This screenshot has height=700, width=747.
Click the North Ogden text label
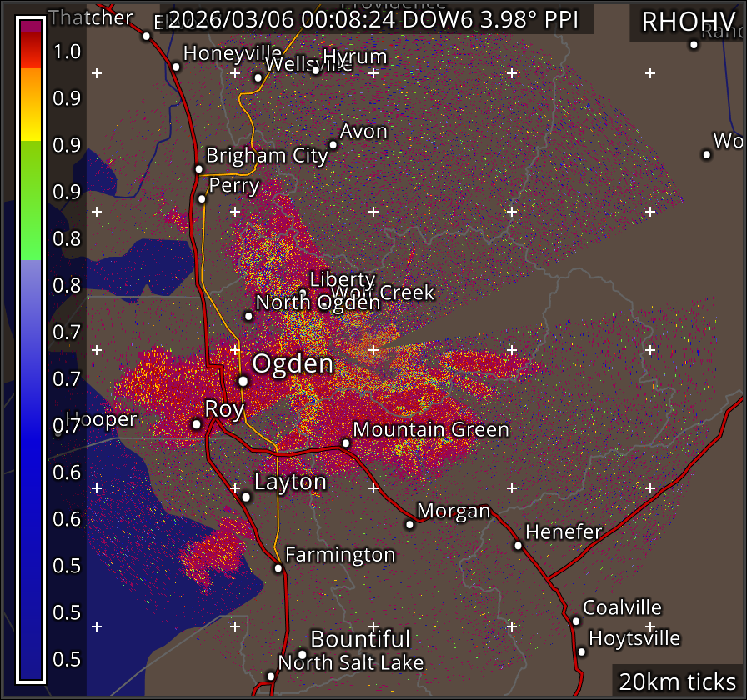[x=318, y=302]
